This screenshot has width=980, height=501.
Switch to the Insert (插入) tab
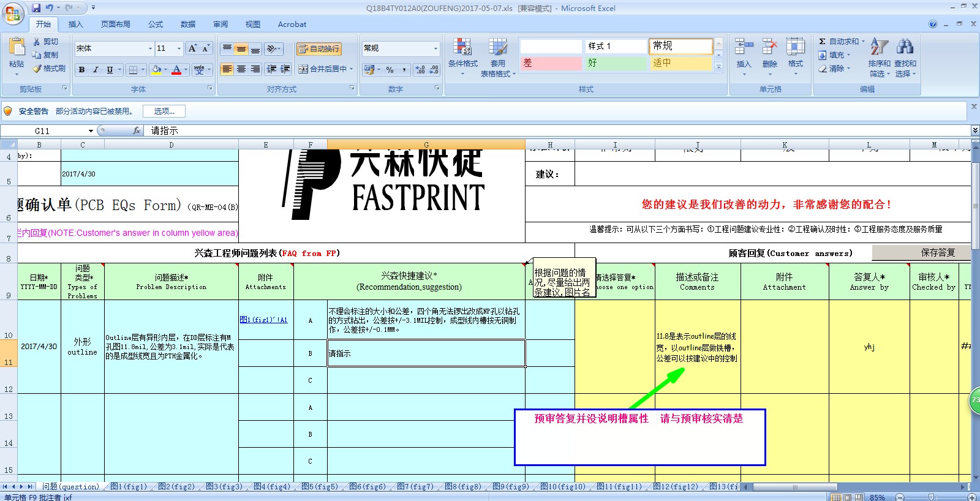click(75, 24)
